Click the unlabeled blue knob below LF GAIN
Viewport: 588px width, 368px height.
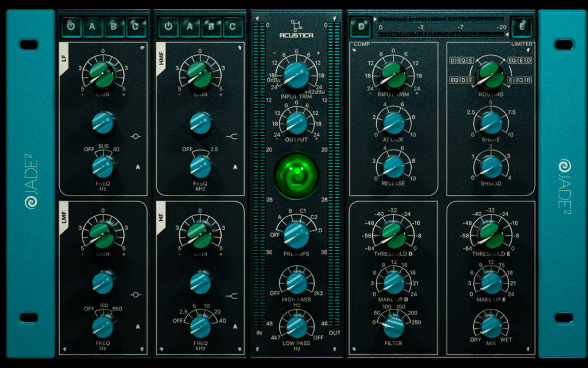point(102,123)
